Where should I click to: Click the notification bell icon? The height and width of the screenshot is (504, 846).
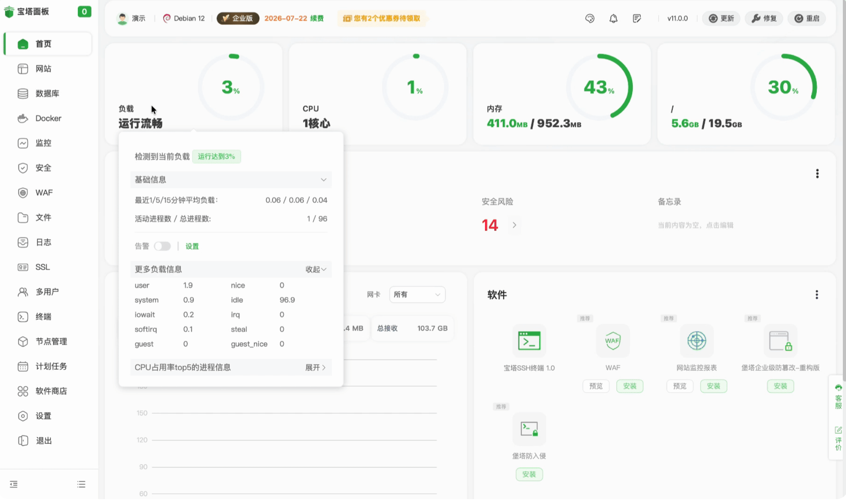point(613,18)
